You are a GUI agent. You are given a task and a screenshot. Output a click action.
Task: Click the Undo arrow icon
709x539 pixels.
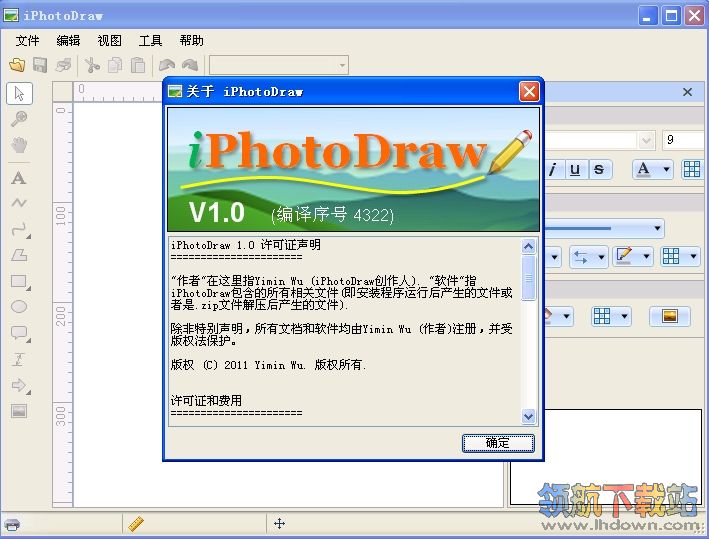click(167, 65)
